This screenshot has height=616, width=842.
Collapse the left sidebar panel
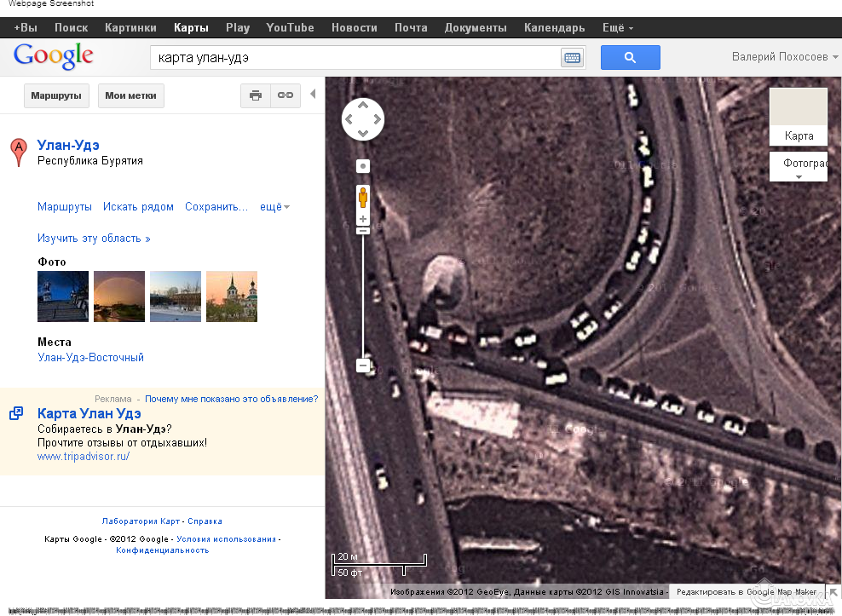coord(313,94)
